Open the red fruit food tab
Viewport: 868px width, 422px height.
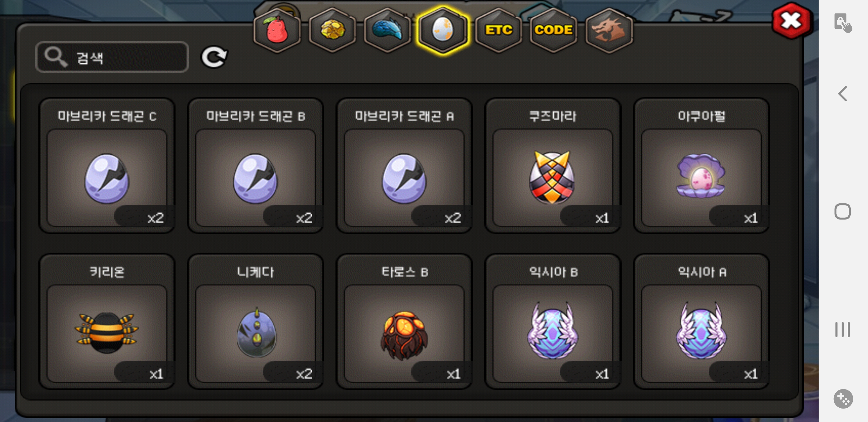pyautogui.click(x=277, y=30)
